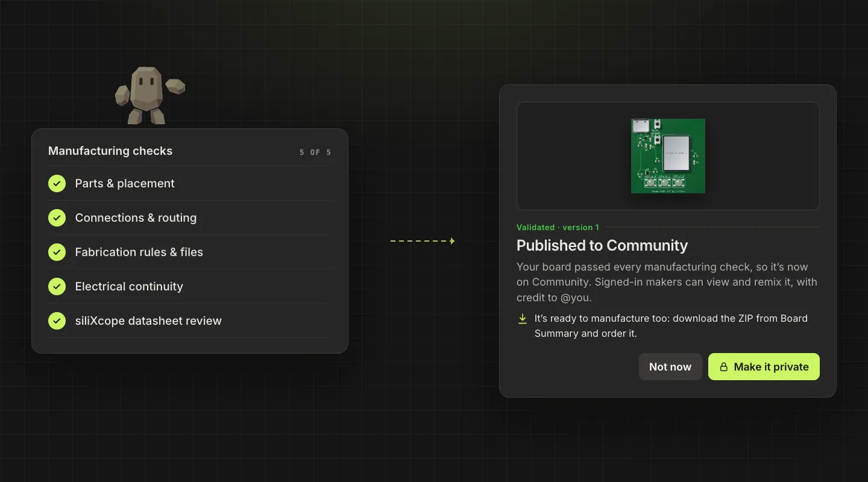Select the Electrical continuity row text
Screen dimensions: 868x482
[x=129, y=286]
